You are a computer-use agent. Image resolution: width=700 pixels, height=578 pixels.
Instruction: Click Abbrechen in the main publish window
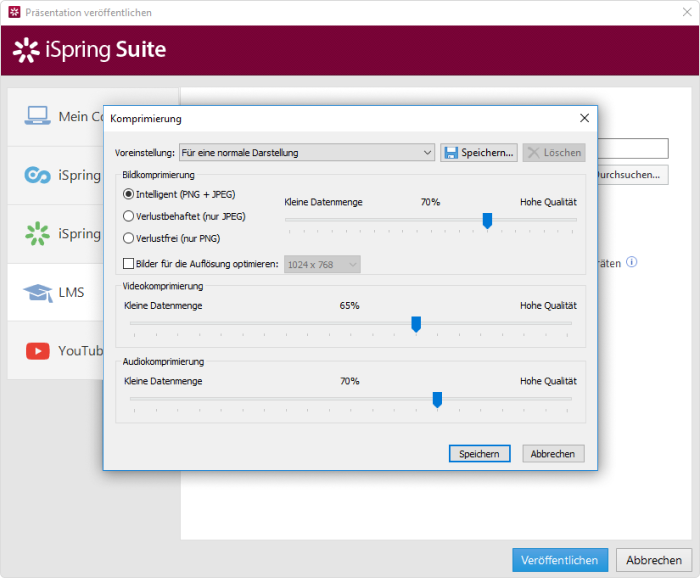(x=654, y=560)
